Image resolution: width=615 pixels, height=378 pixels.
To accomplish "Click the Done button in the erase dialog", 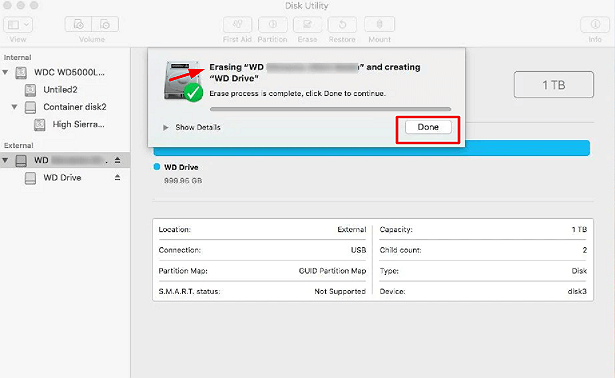I will point(428,127).
